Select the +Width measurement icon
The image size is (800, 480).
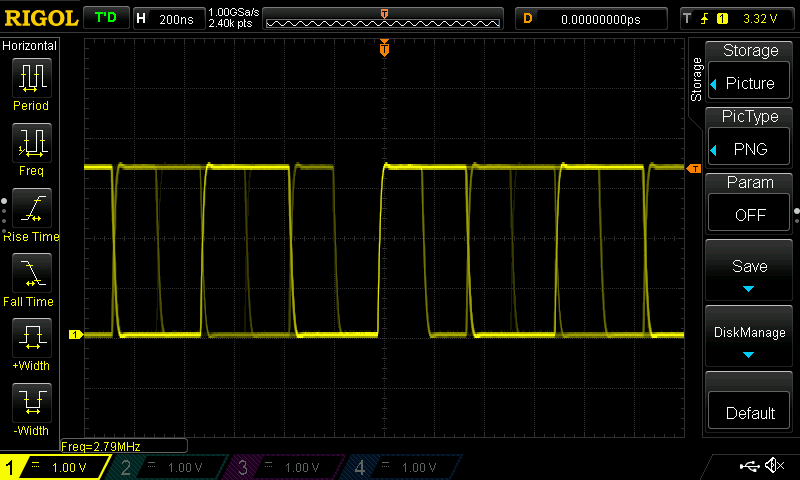click(31, 339)
